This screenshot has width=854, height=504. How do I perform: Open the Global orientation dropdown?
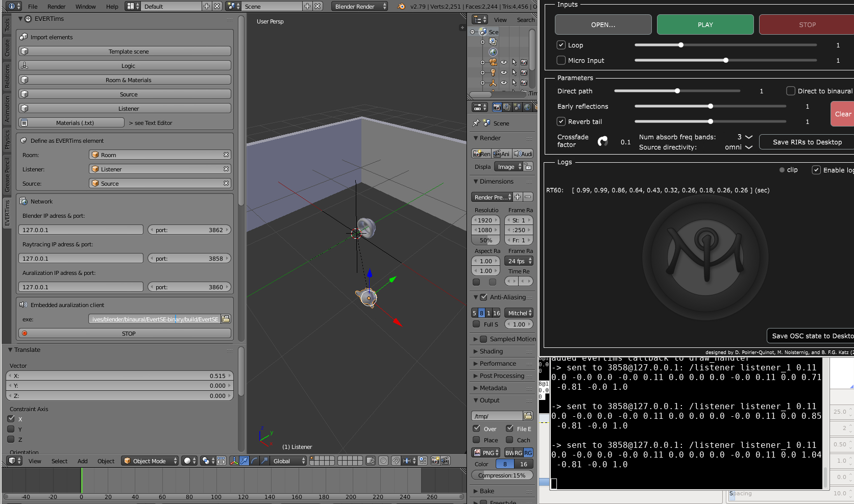pyautogui.click(x=289, y=461)
